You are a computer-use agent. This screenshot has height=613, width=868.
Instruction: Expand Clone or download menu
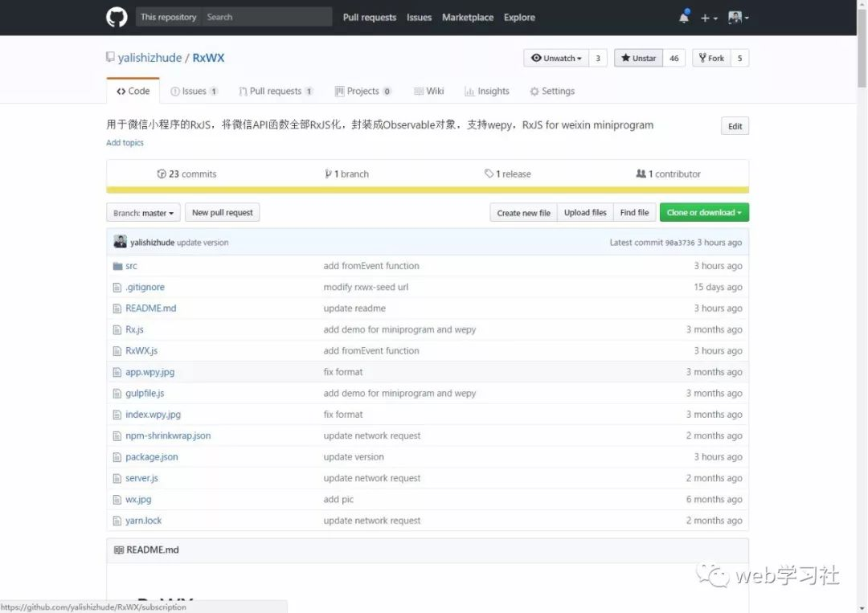pos(704,212)
